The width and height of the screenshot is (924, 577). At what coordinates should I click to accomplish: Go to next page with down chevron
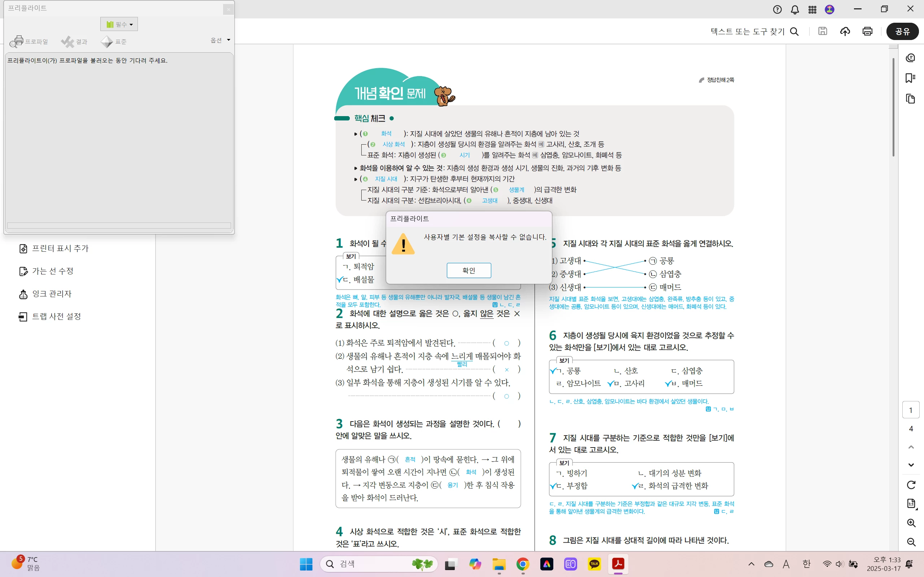coord(911,465)
